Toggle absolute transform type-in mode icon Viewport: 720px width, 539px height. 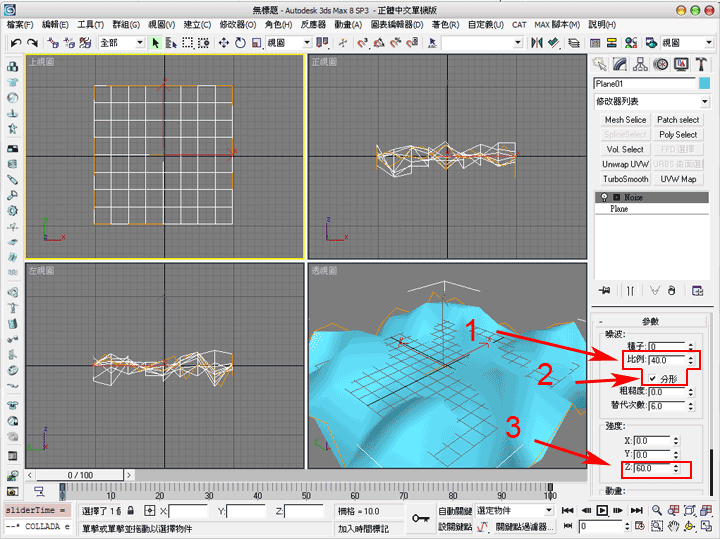[x=150, y=511]
